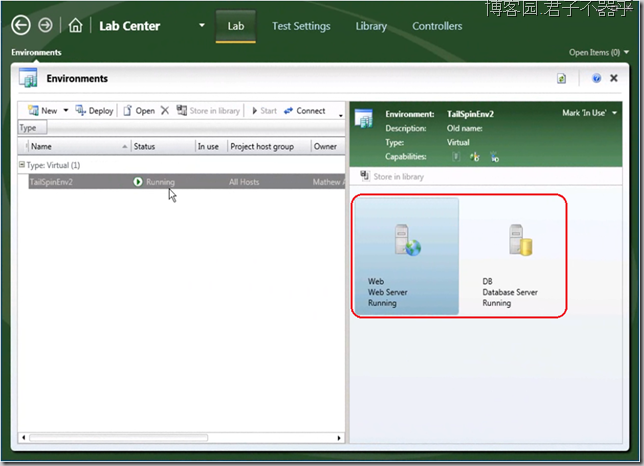Click the Running status icon in row
644x466 pixels.
click(138, 181)
